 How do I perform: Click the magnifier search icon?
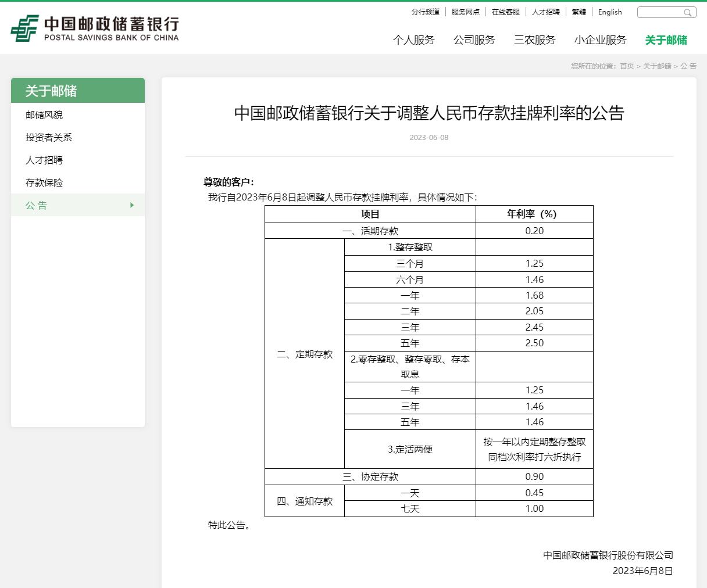tap(688, 12)
